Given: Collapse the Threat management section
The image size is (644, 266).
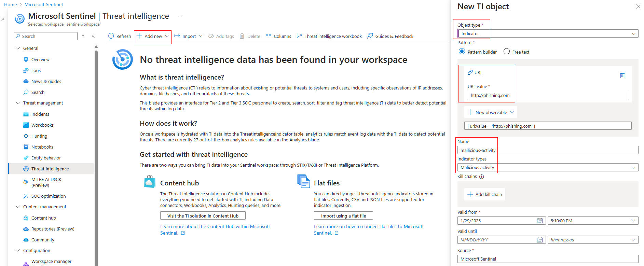Looking at the screenshot, I should [x=18, y=103].
